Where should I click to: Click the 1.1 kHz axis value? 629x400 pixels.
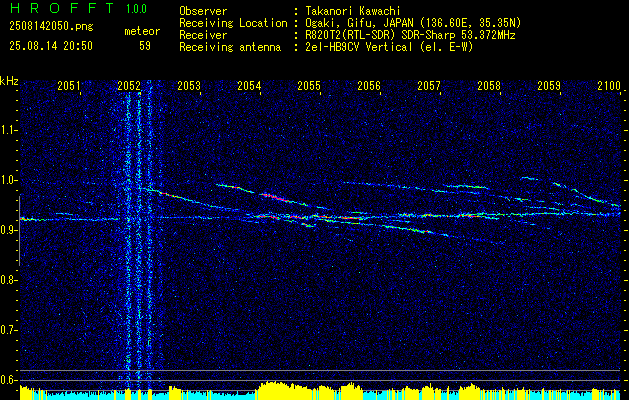pos(9,130)
